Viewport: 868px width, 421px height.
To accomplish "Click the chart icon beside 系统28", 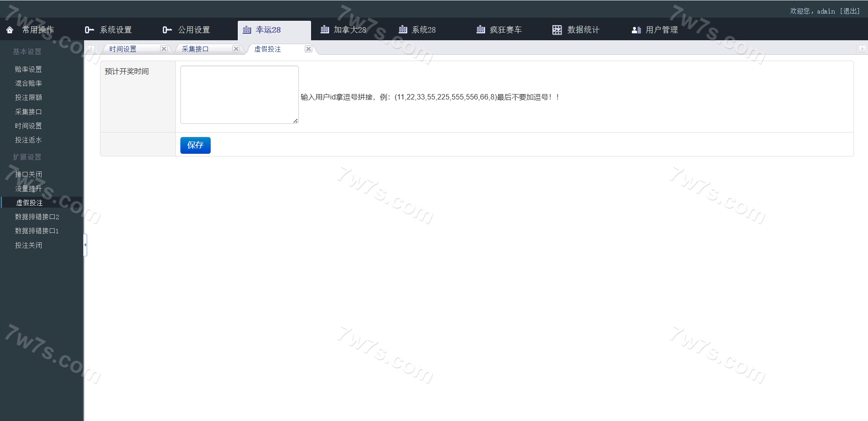I will click(x=403, y=30).
